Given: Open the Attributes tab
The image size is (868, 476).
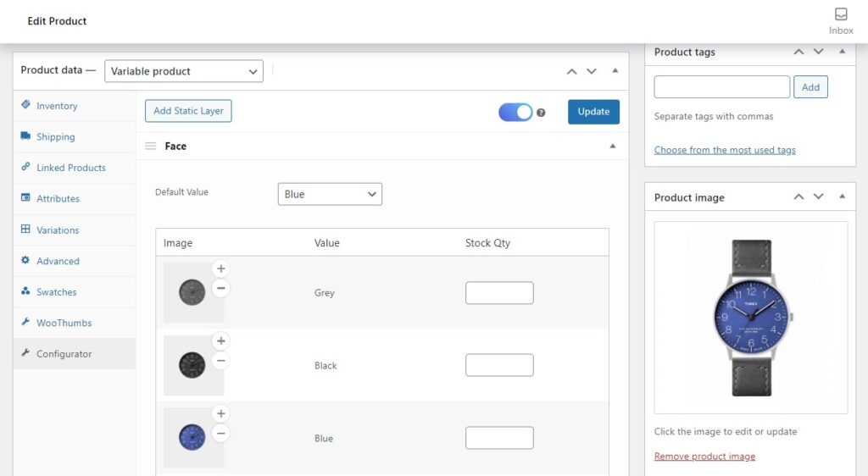Looking at the screenshot, I should pyautogui.click(x=75, y=198).
